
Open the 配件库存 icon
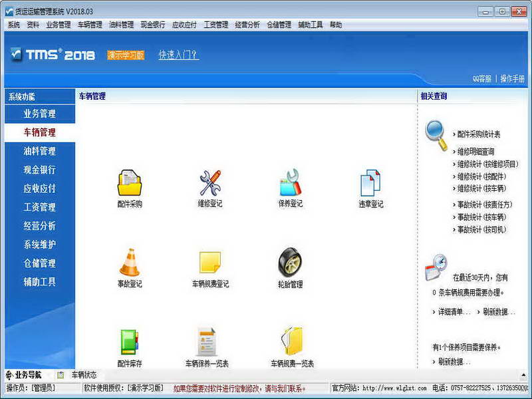pyautogui.click(x=129, y=342)
